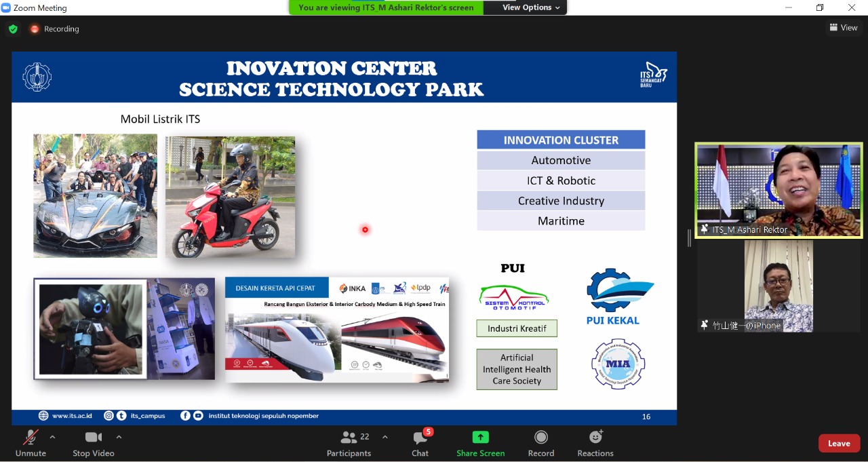Open the View Options dropdown
Image resolution: width=868 pixels, height=462 pixels.
[531, 7]
